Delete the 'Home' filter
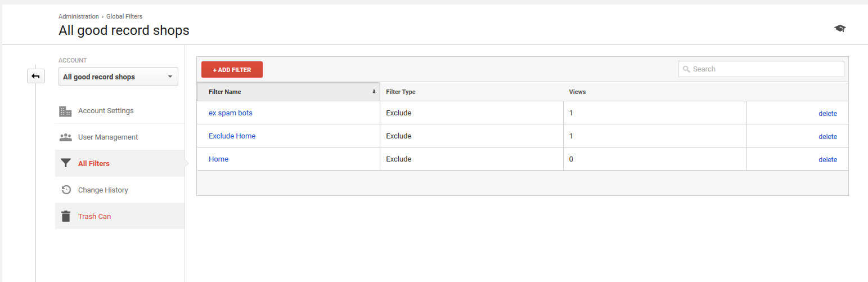The image size is (868, 282). coord(827,160)
